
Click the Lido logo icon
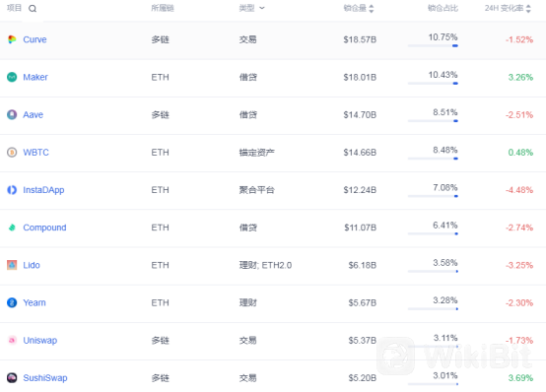coord(12,265)
